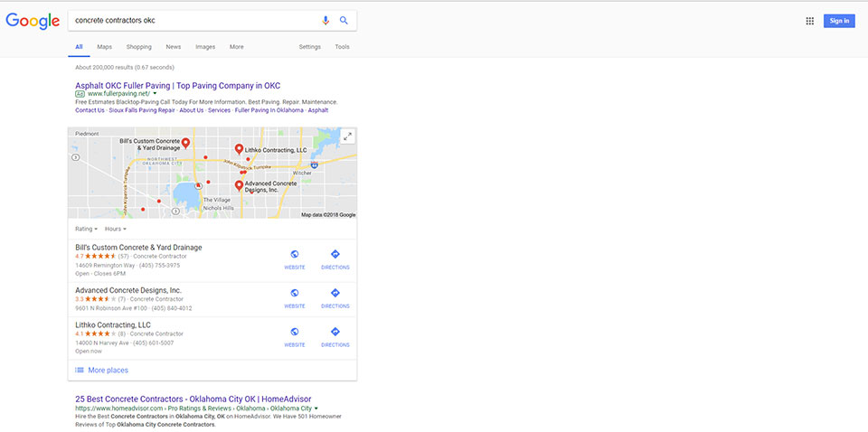The image size is (868, 432).
Task: Open 25 Best Concrete Contractors HomeAdvisor result
Action: tap(193, 399)
